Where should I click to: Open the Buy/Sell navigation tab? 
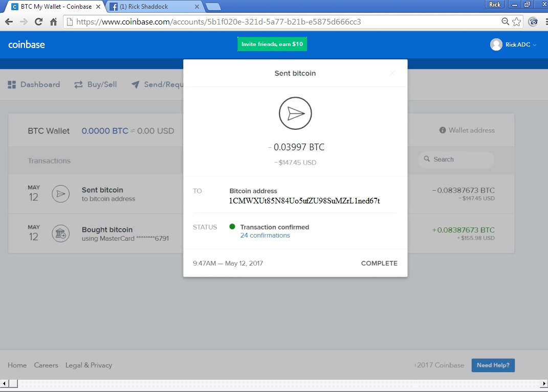[96, 84]
